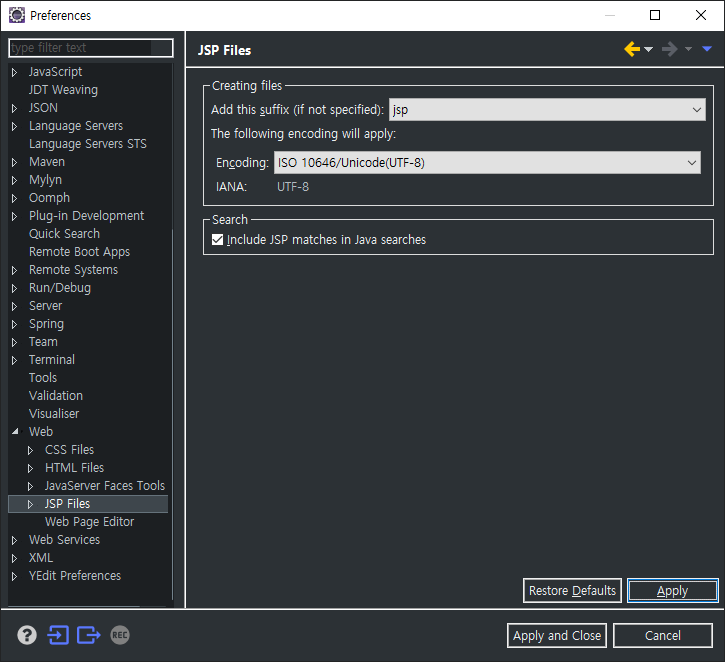The height and width of the screenshot is (662, 725).
Task: Expand the JavaScript tree node
Action: [14, 72]
